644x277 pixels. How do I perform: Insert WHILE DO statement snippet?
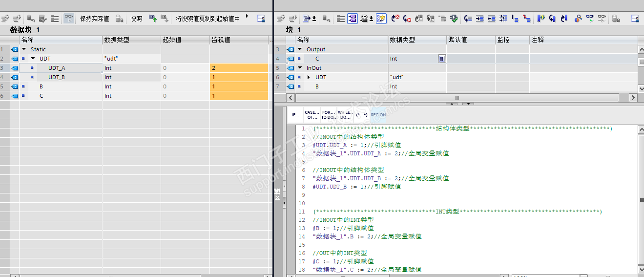coord(345,115)
